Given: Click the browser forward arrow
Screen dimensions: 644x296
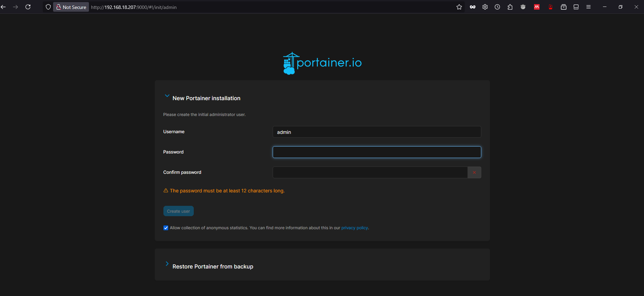Looking at the screenshot, I should click(x=16, y=7).
